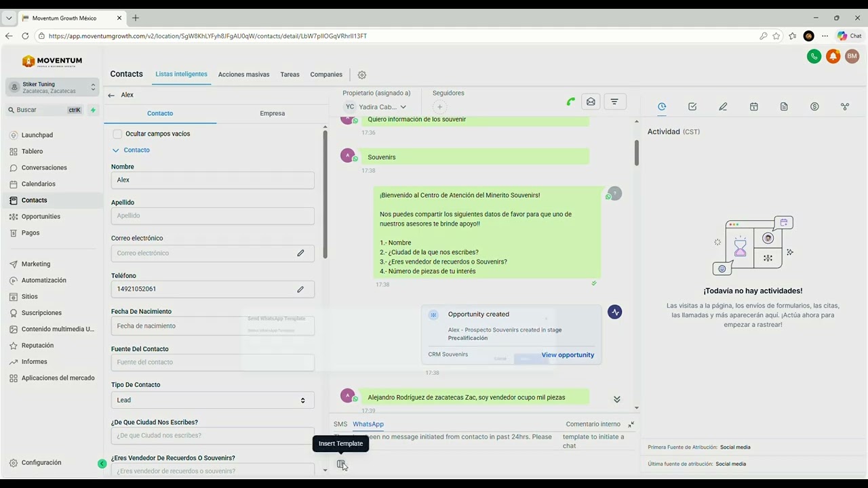Open the Tareas tab
868x488 pixels.
coord(290,75)
